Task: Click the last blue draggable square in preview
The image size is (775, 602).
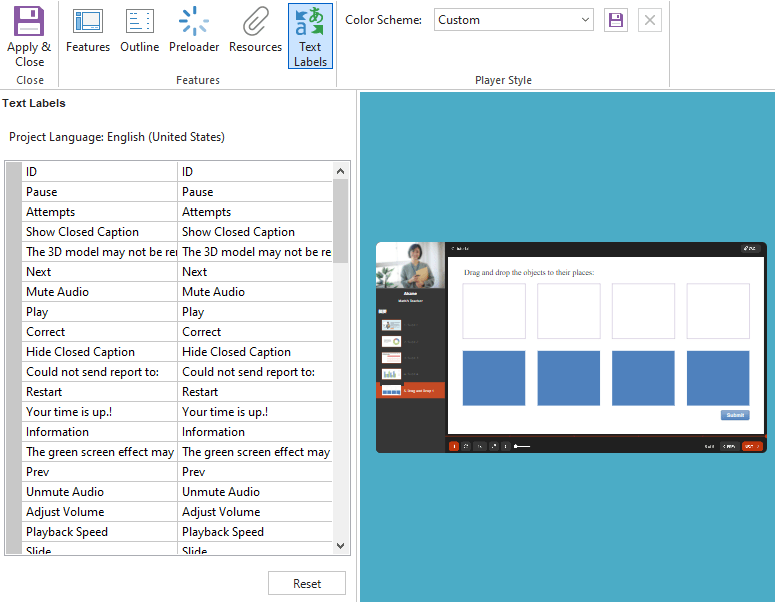Action: point(718,378)
